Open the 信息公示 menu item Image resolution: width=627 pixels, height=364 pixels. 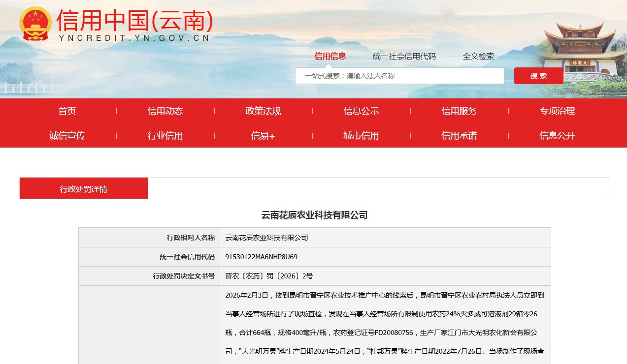tap(361, 111)
